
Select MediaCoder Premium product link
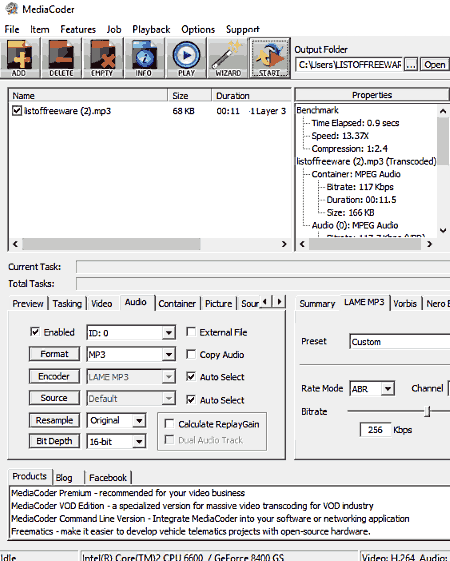pos(128,493)
